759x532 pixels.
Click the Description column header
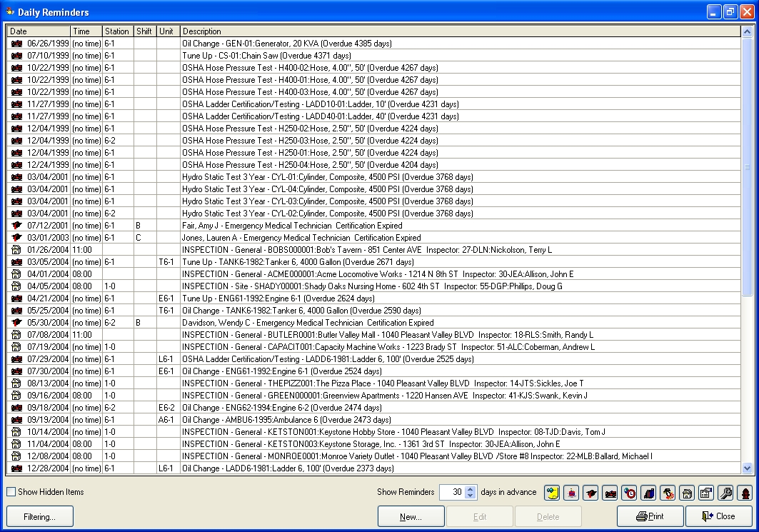(x=460, y=31)
